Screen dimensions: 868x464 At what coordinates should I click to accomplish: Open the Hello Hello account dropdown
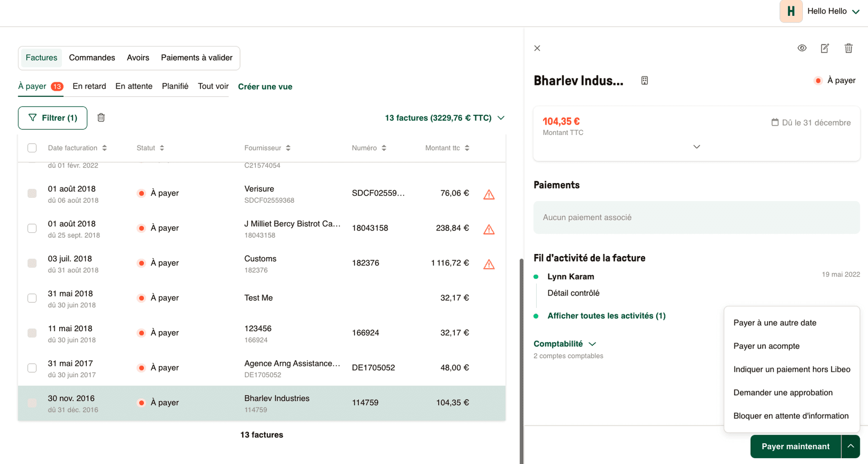(x=833, y=11)
